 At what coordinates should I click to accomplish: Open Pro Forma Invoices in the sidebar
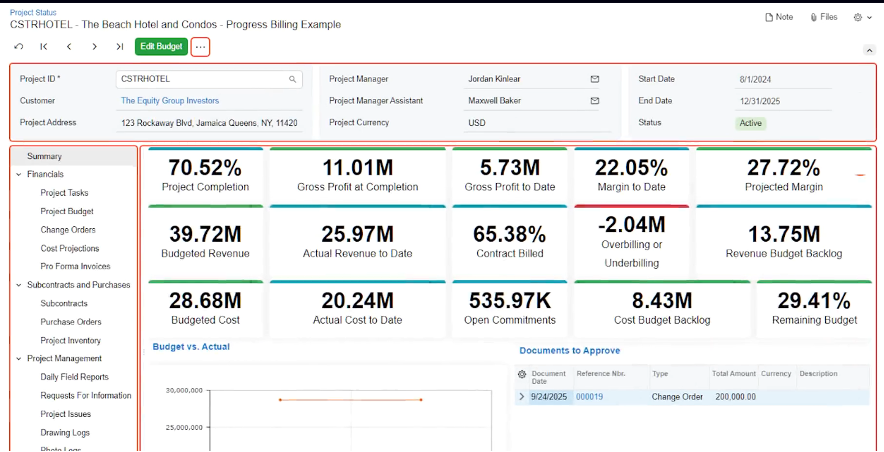(76, 267)
